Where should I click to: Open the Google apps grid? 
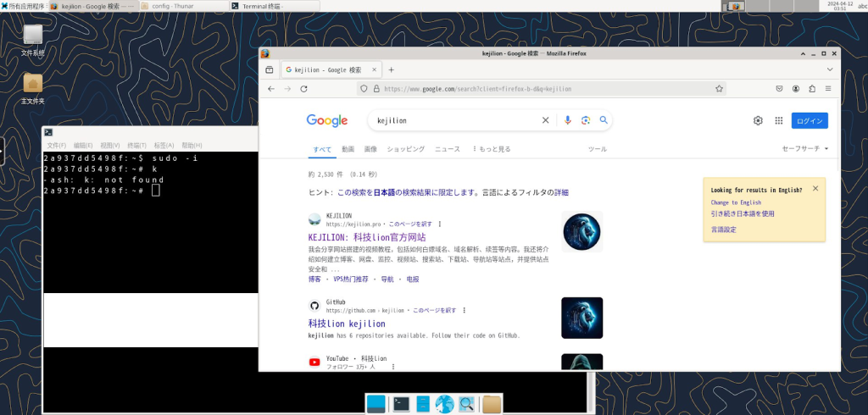[x=779, y=121]
